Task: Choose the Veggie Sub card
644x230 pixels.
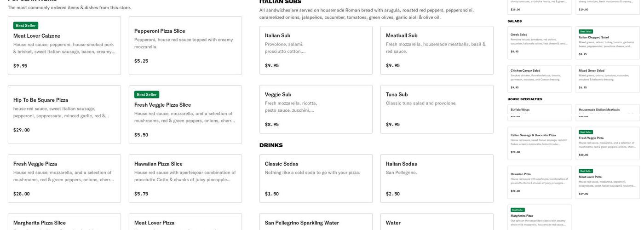Action: 316,109
